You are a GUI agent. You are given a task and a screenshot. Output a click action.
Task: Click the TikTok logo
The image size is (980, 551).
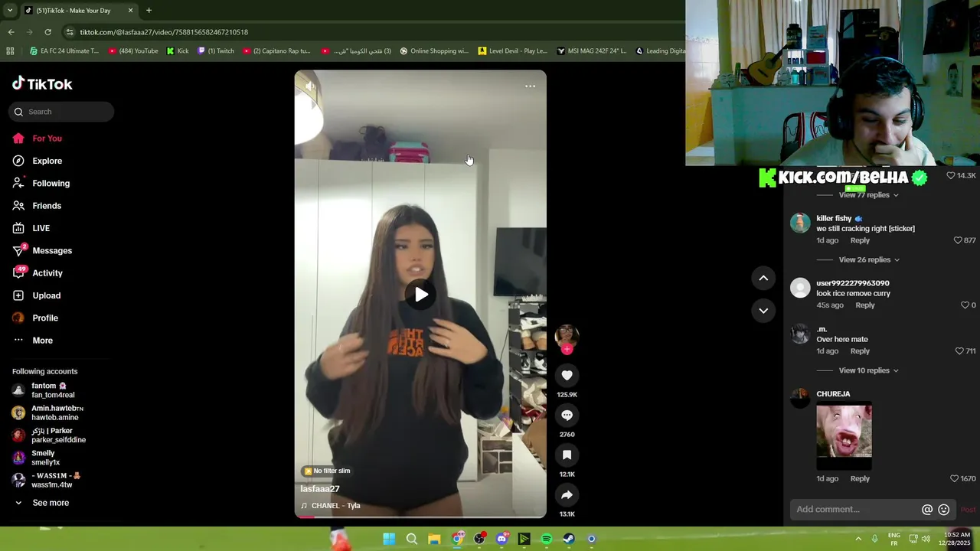(42, 84)
